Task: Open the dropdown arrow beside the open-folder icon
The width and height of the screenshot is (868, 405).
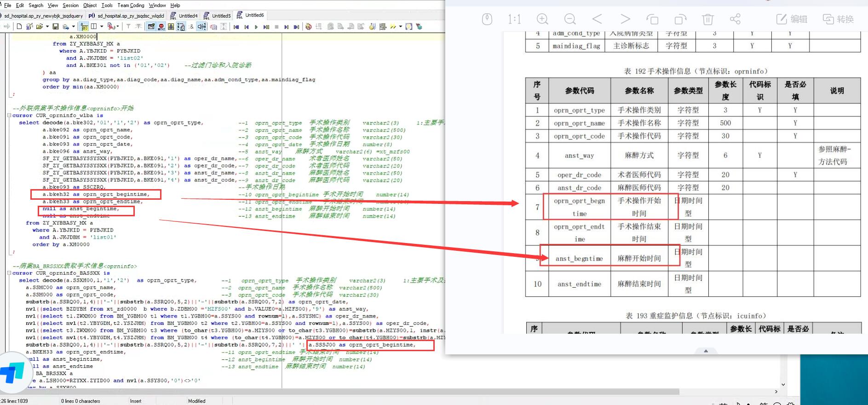Action: coord(47,27)
